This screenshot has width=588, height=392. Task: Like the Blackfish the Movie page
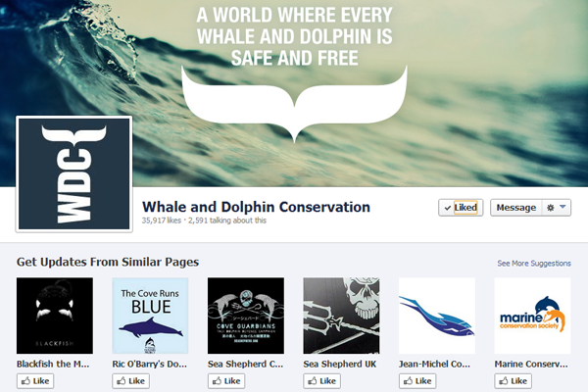(35, 381)
